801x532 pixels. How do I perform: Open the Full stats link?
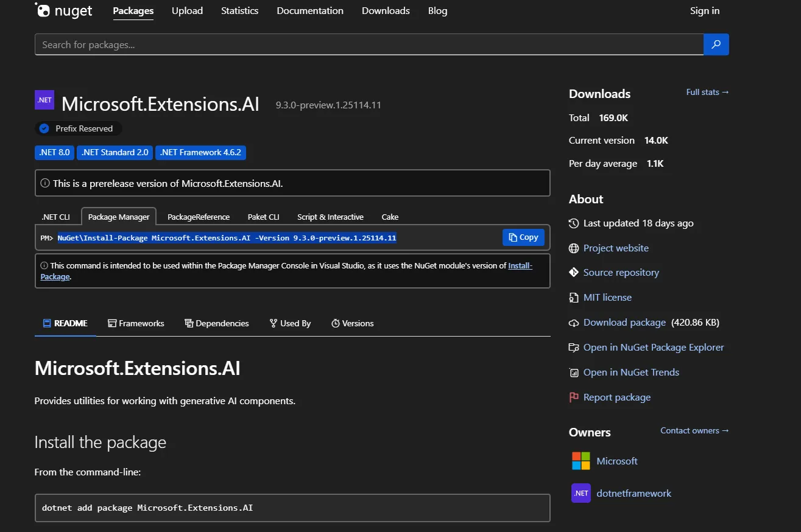point(707,92)
